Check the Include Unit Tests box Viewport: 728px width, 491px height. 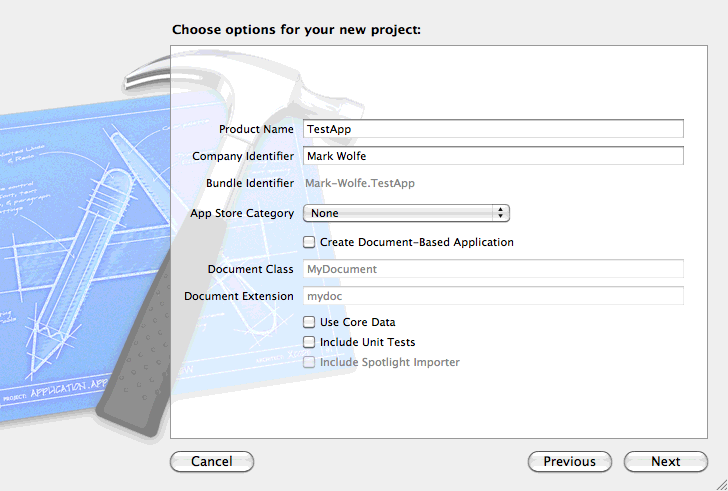[309, 342]
